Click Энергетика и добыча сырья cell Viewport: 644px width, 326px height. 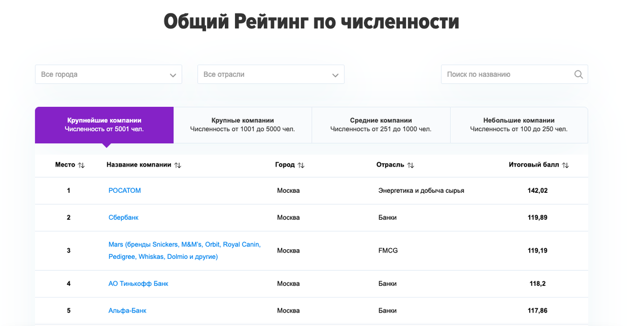[x=421, y=191]
